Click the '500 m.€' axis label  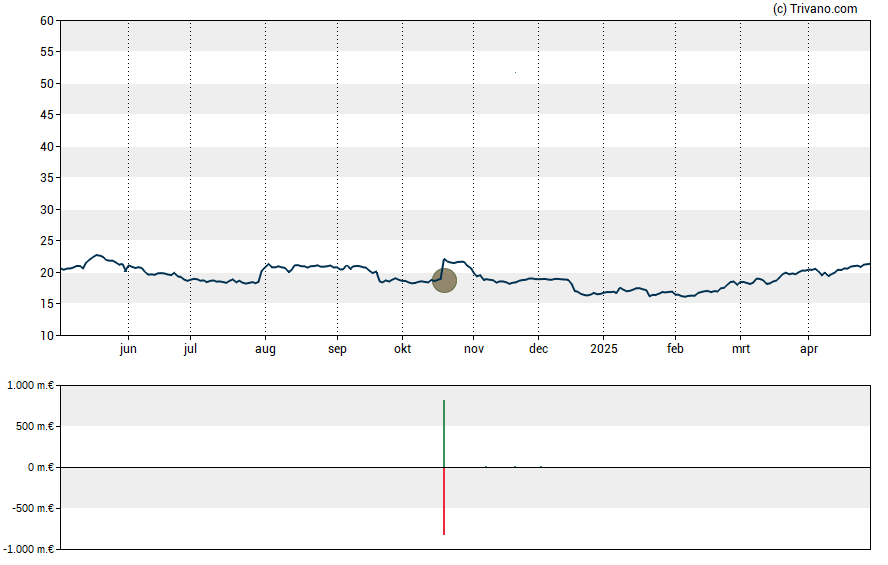tap(35, 426)
